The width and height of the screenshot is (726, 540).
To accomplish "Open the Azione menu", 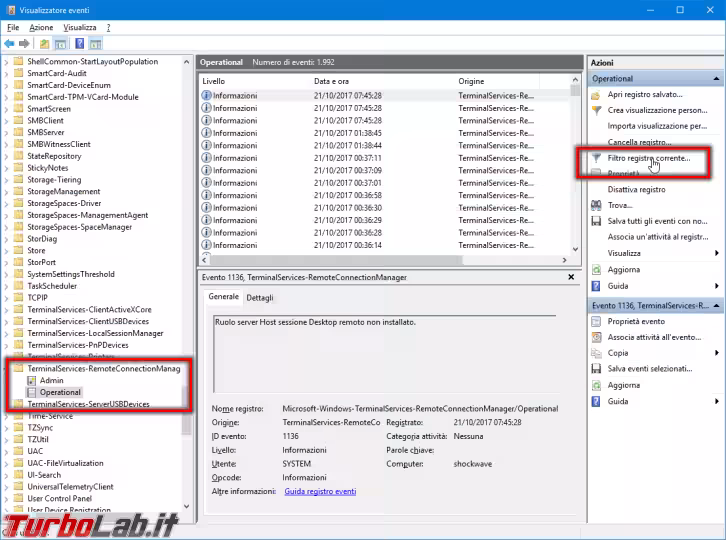I will pyautogui.click(x=41, y=27).
